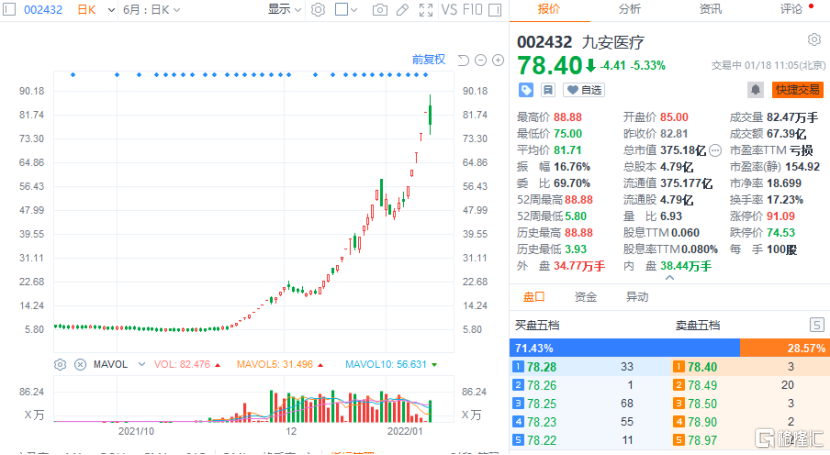Select ask level 2 price 78.49
Screen dimensions: 830x455
[x=702, y=385]
